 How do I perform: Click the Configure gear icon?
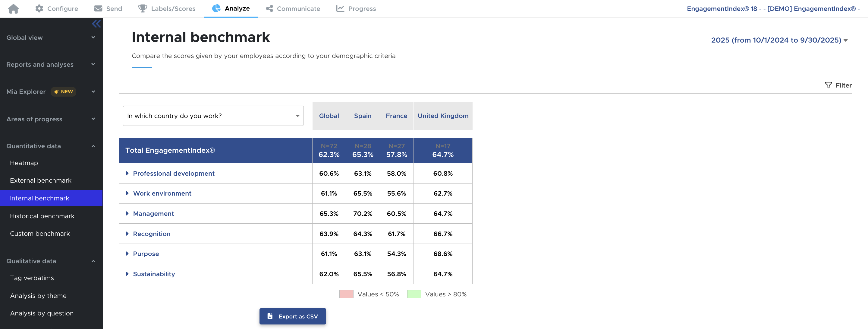coord(39,9)
